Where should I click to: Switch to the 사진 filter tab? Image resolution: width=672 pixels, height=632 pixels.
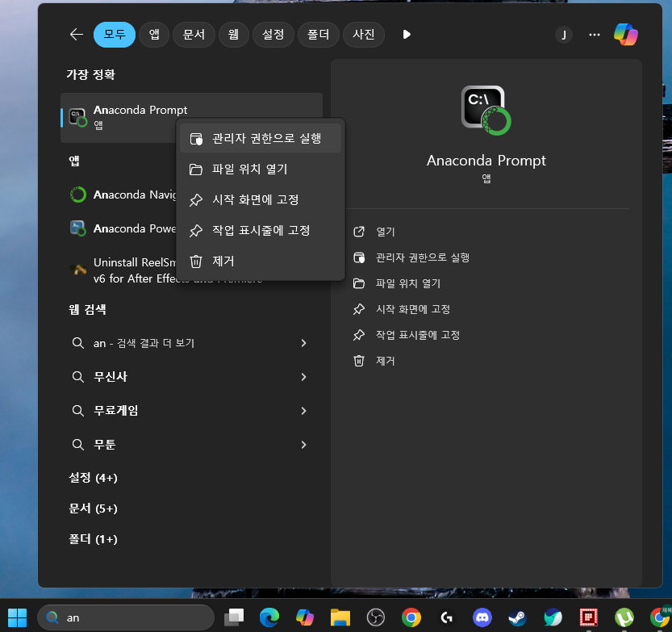tap(363, 34)
